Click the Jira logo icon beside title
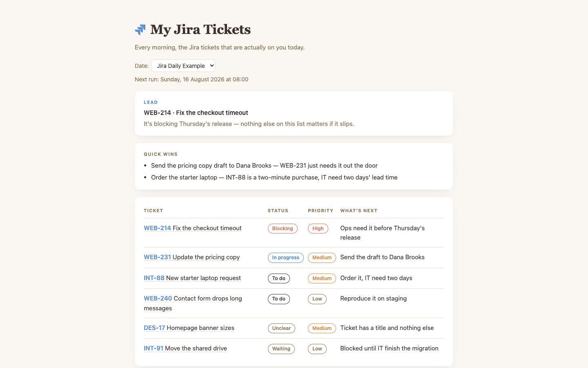 [x=140, y=29]
